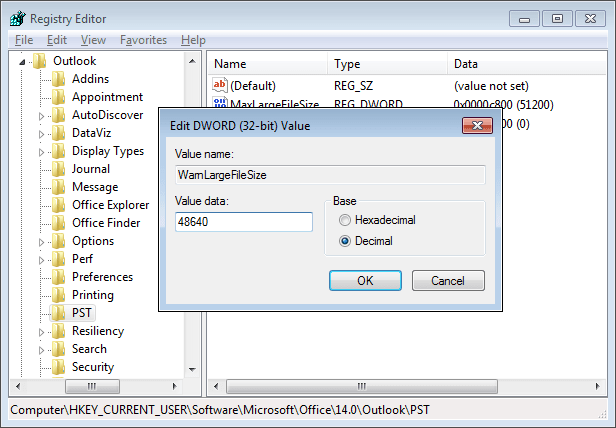Expand the Perf key
This screenshot has width=616, height=428.
(41, 260)
